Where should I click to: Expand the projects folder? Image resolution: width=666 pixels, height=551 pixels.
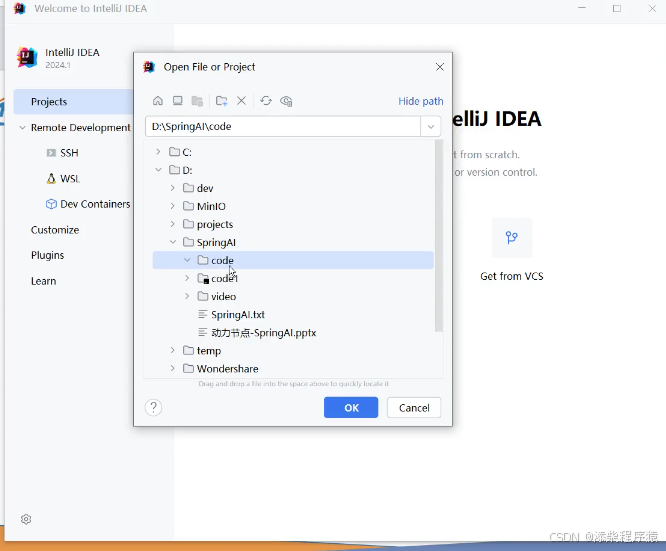[172, 224]
